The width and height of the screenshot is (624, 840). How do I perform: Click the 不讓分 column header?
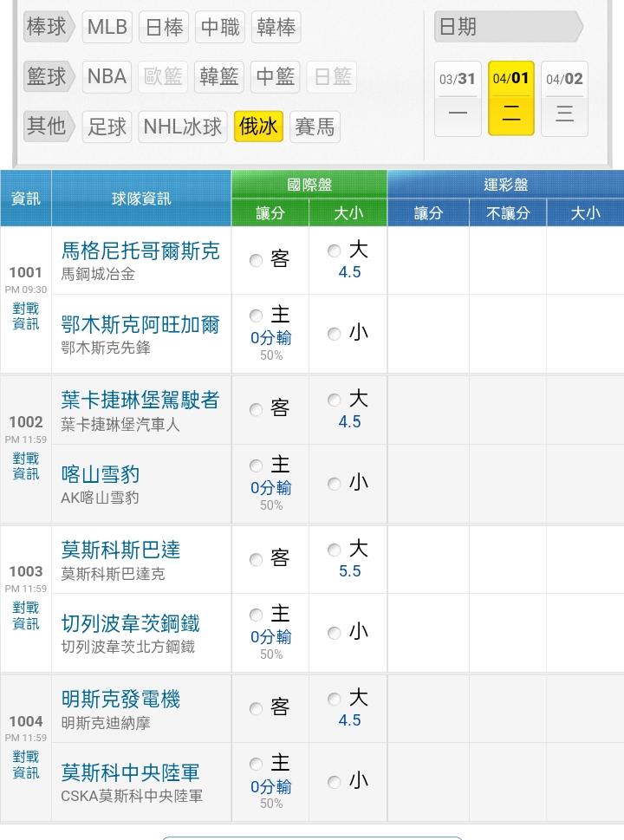tap(508, 212)
